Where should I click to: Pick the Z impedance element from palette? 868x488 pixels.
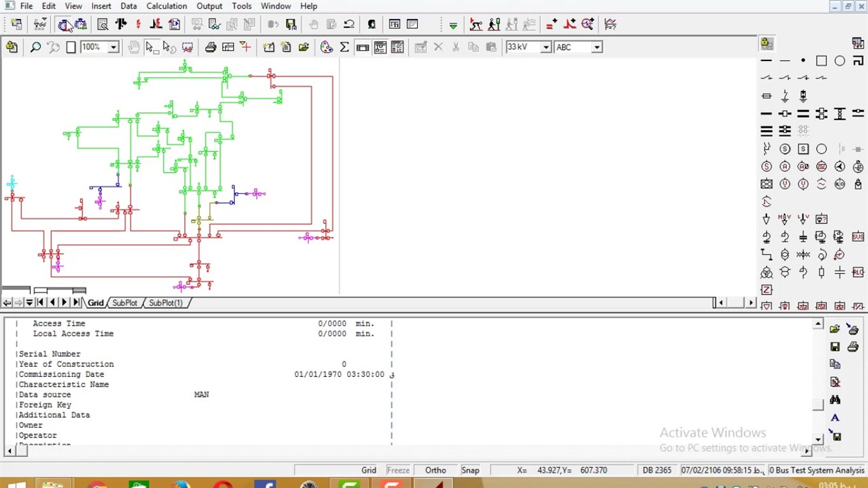(x=766, y=290)
